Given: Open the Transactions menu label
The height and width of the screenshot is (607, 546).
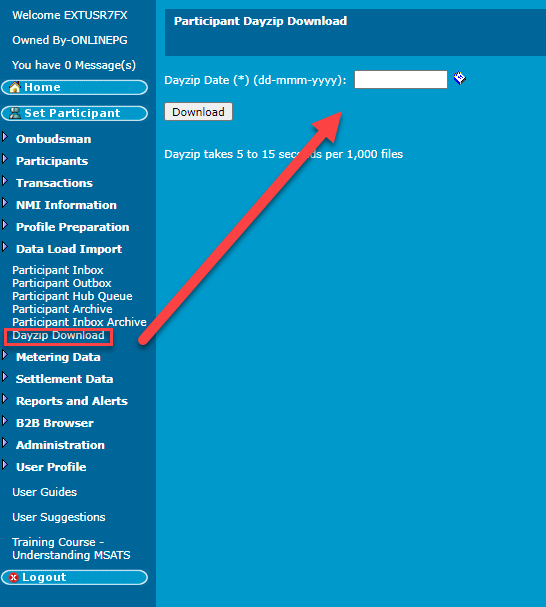Looking at the screenshot, I should [x=54, y=183].
